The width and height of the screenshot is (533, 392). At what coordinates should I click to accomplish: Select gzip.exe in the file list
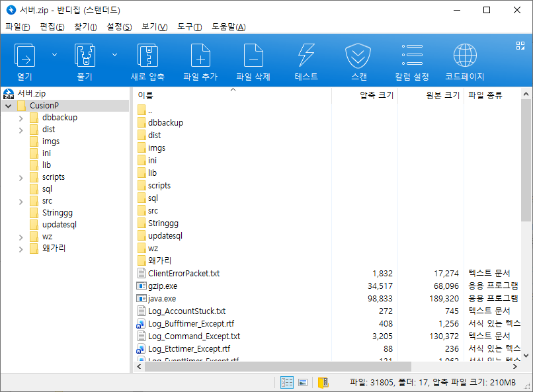tap(163, 286)
